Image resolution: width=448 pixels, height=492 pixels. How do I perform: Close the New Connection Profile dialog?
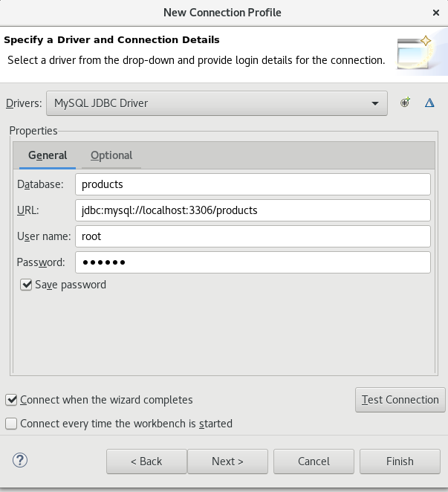(x=436, y=13)
